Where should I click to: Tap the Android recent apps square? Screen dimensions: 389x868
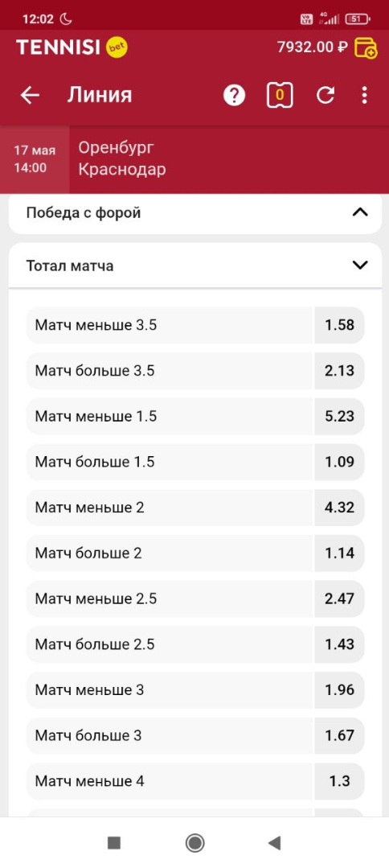click(114, 842)
